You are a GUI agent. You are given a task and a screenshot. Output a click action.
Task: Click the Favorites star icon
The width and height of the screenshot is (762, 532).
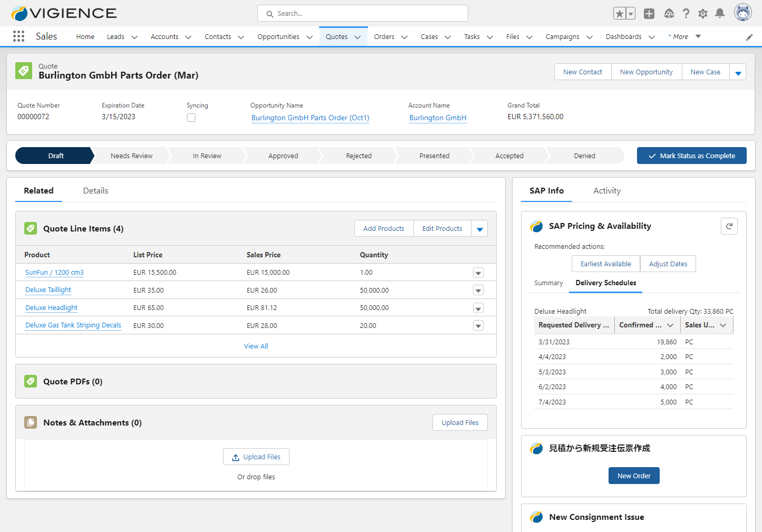tap(620, 14)
